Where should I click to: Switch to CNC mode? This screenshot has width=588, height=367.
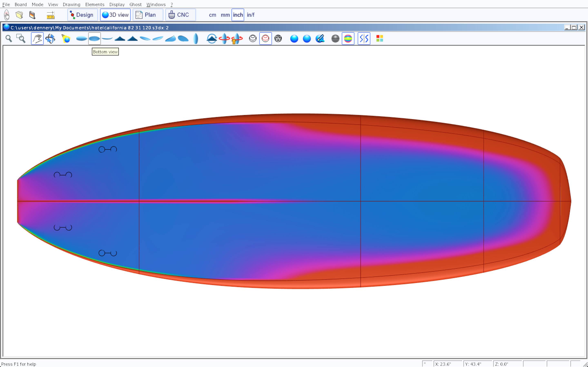click(x=180, y=15)
